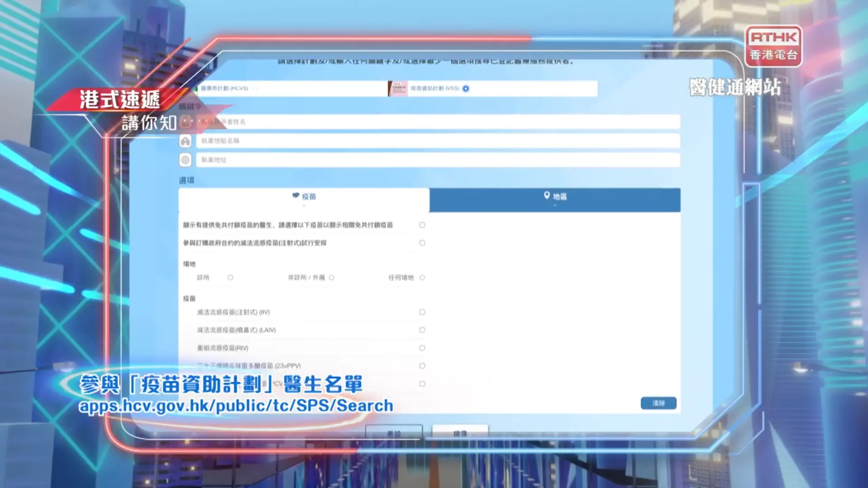Choose the 任何場地 venue radio button
This screenshot has height=488, width=868.
pyautogui.click(x=422, y=277)
